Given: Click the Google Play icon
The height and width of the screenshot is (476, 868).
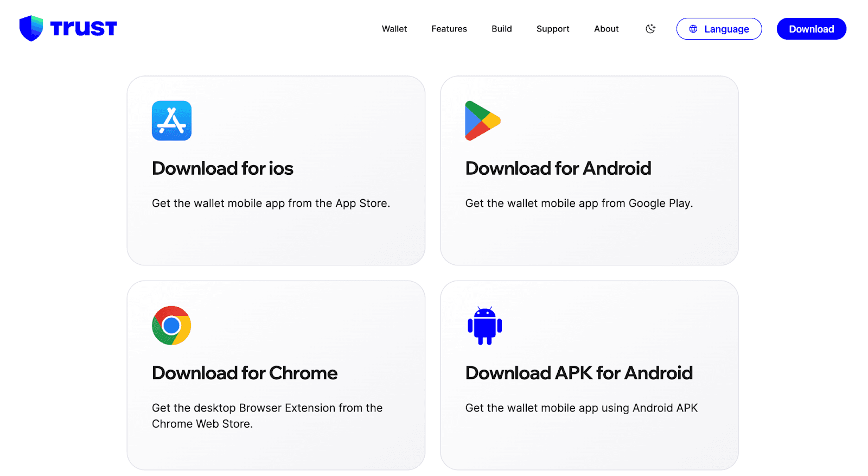Looking at the screenshot, I should pos(483,120).
